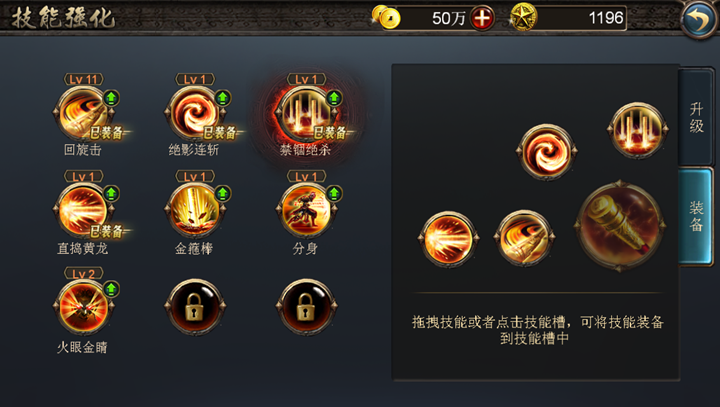The width and height of the screenshot is (720, 407).
Task: Tap the first locked skill slot
Action: click(195, 307)
